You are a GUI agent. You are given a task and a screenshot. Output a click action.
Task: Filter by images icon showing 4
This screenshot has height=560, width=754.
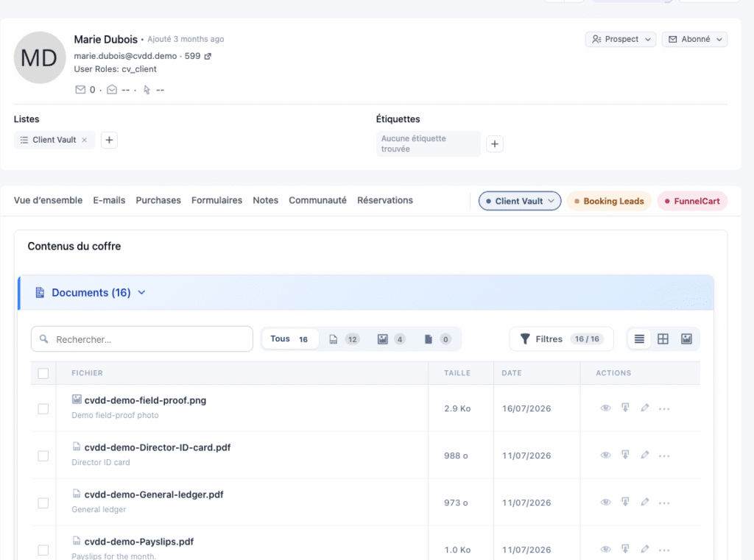[x=391, y=339]
